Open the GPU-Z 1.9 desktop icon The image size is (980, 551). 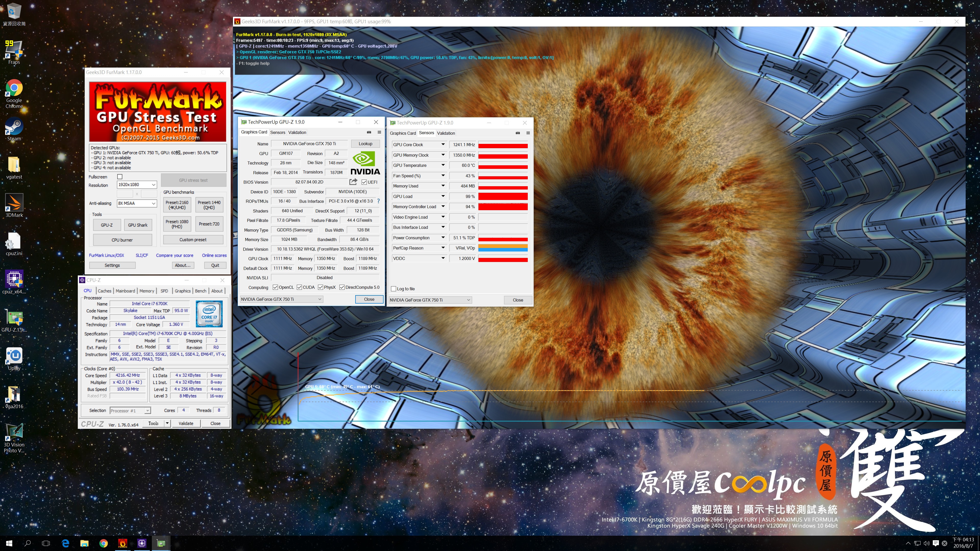click(x=14, y=320)
